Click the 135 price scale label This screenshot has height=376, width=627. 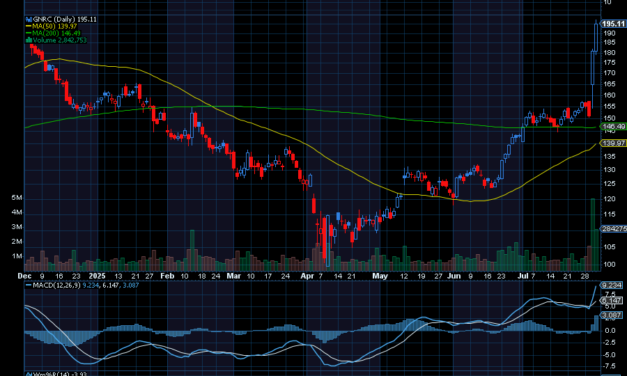tap(609, 156)
